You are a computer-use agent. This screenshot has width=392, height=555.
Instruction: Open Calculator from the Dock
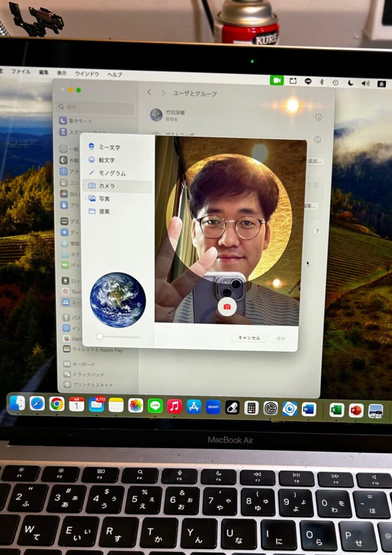[x=252, y=408]
